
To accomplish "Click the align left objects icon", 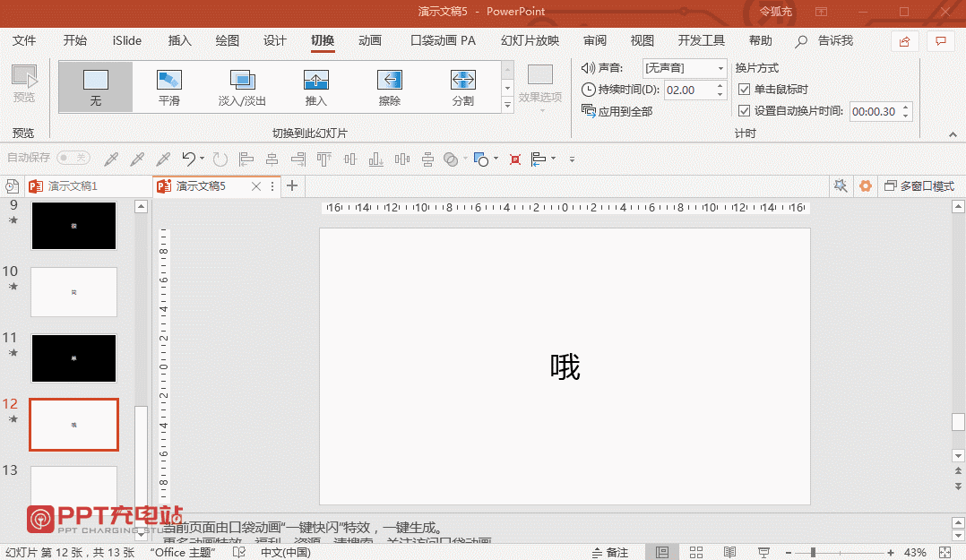I will point(246,159).
